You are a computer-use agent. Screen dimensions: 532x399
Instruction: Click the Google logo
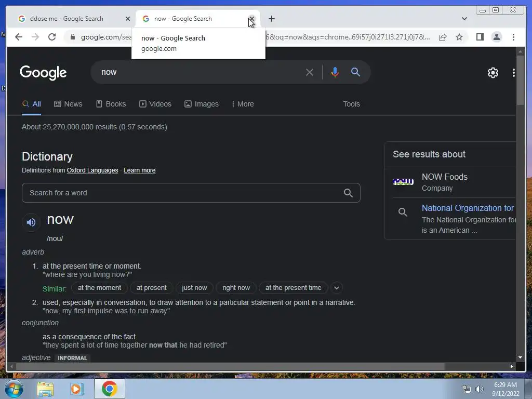43,72
